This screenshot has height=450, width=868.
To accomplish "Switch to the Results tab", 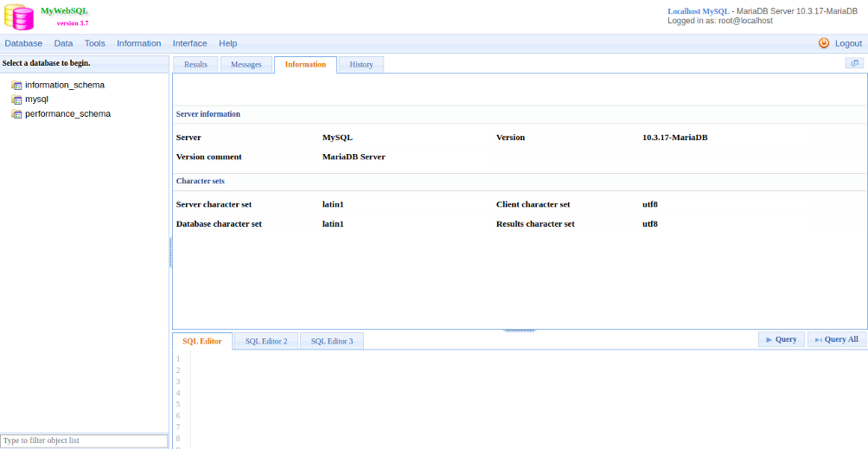I will tap(196, 64).
